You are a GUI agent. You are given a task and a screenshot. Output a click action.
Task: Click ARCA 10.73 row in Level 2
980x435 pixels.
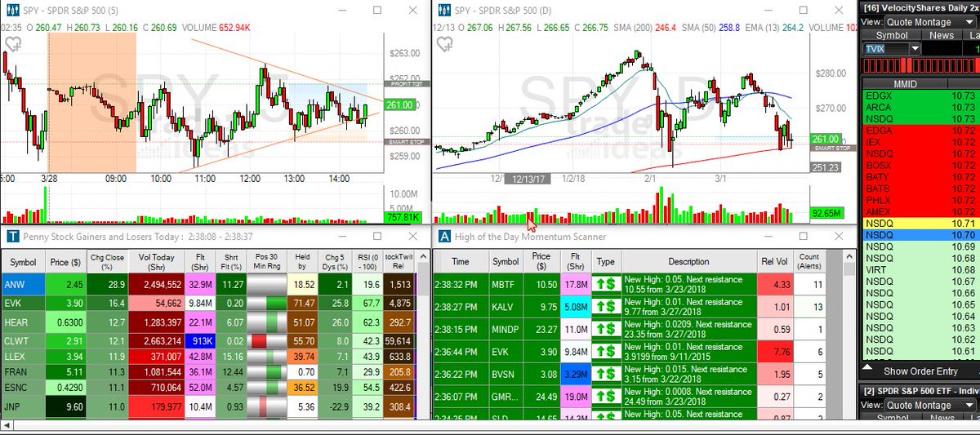coord(921,107)
